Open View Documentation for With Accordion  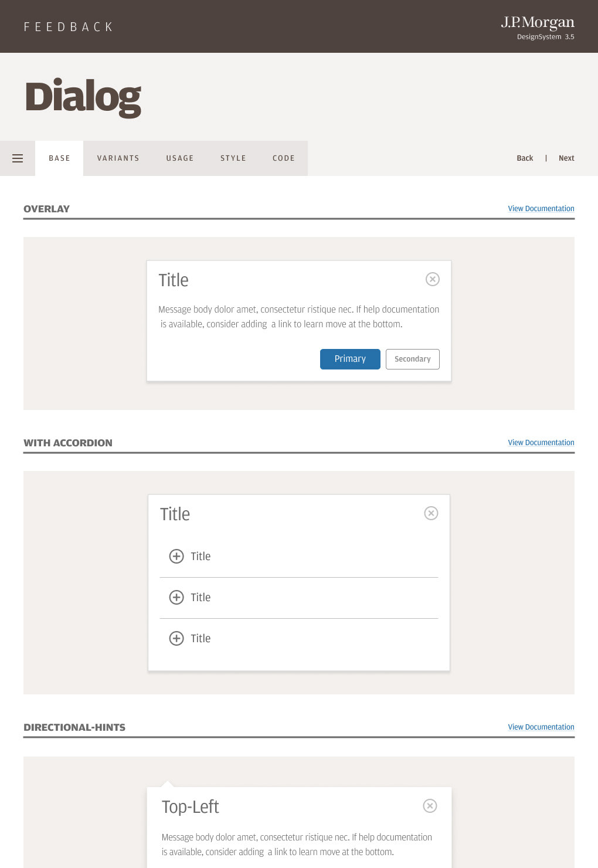pos(541,443)
